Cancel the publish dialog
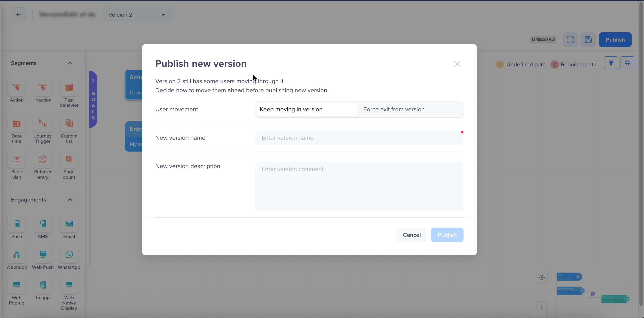Image resolution: width=644 pixels, height=318 pixels. click(411, 235)
